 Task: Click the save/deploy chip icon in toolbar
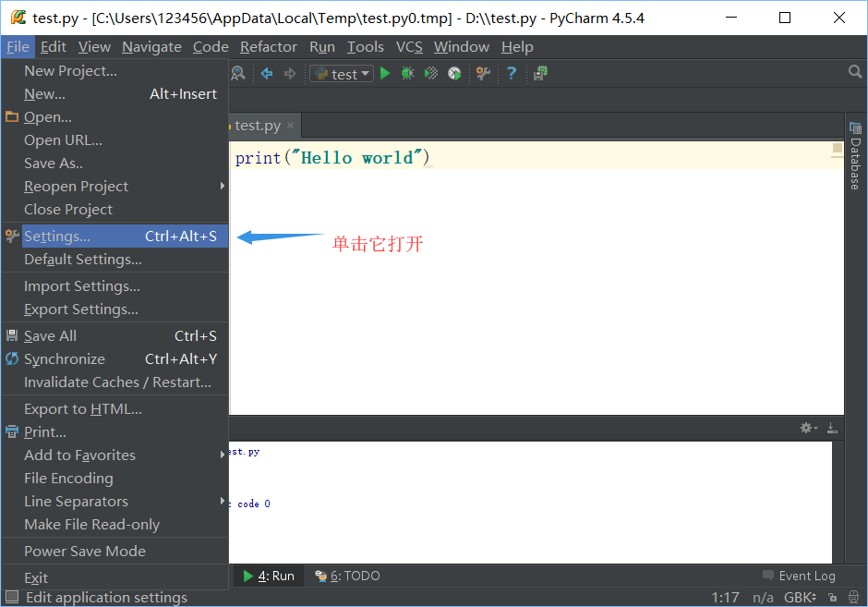tap(540, 73)
